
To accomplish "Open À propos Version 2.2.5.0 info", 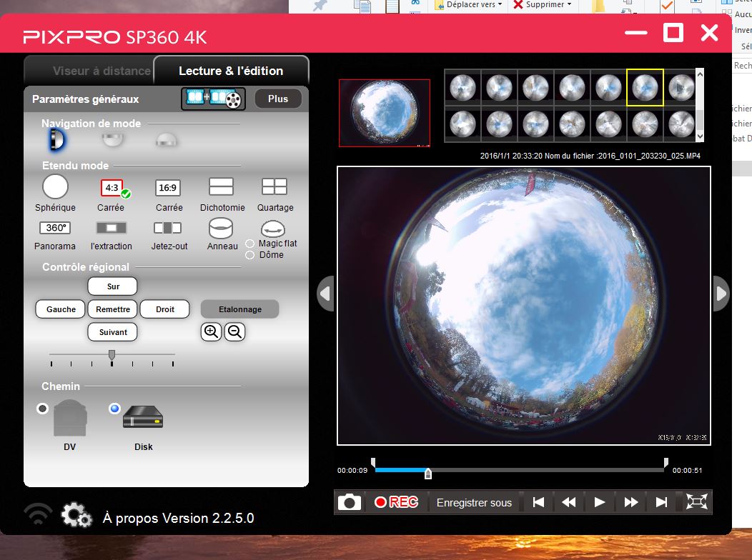I will (179, 518).
